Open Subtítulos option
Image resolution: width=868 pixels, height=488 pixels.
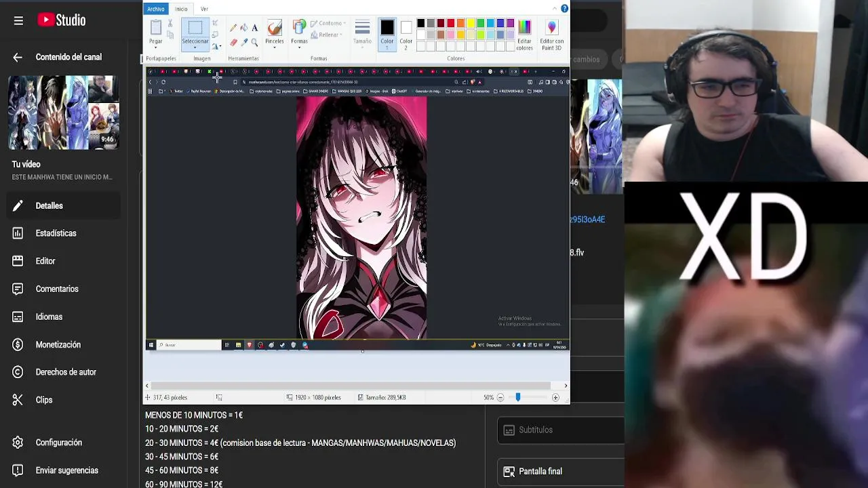point(561,430)
